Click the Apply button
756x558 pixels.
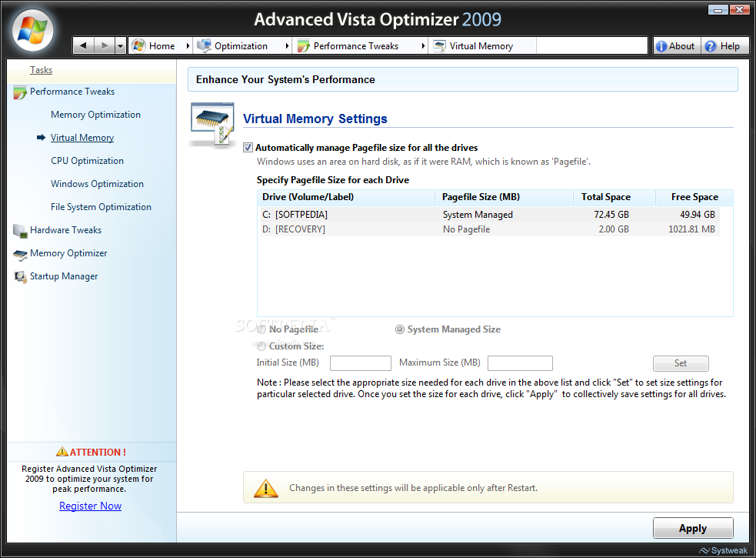(693, 528)
